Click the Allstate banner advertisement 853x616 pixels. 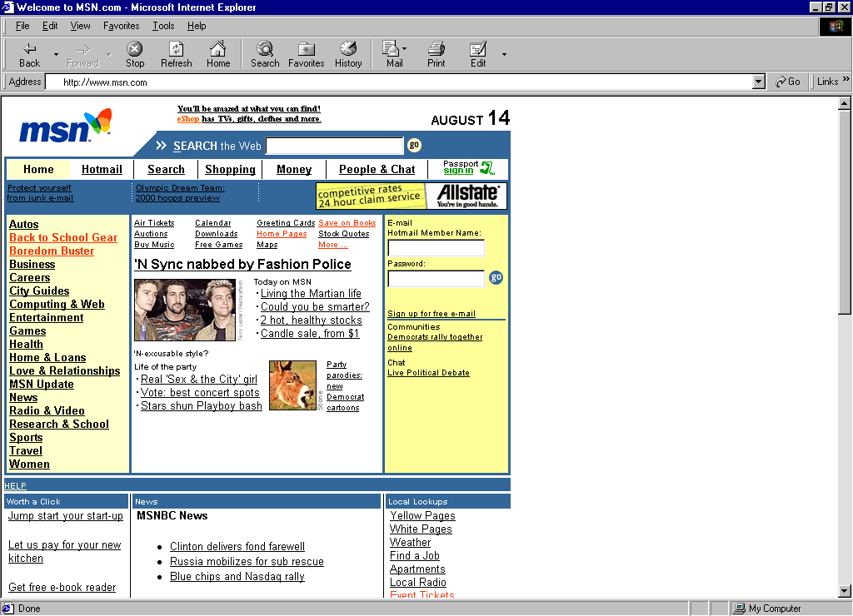coord(412,196)
